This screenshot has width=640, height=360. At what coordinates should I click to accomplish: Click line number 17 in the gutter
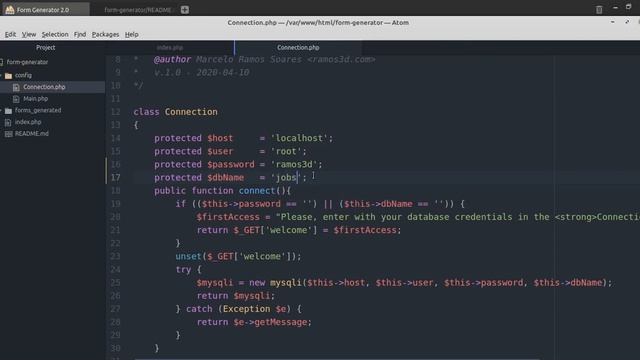click(116, 178)
